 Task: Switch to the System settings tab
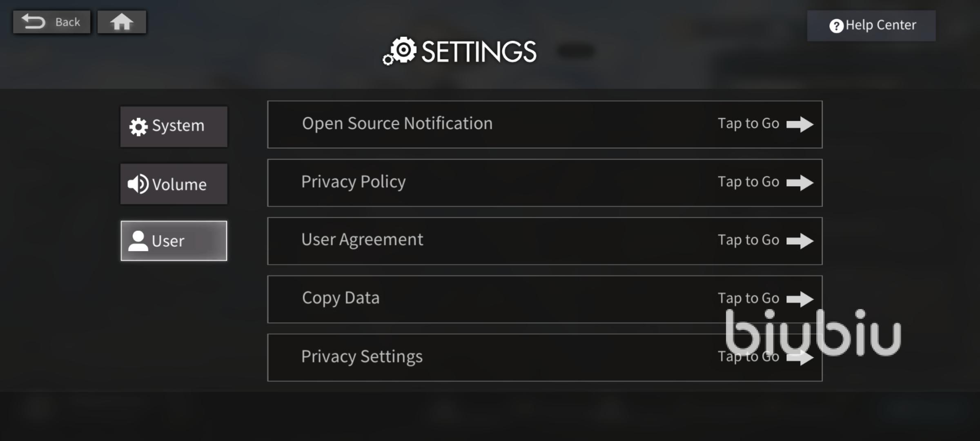[174, 127]
